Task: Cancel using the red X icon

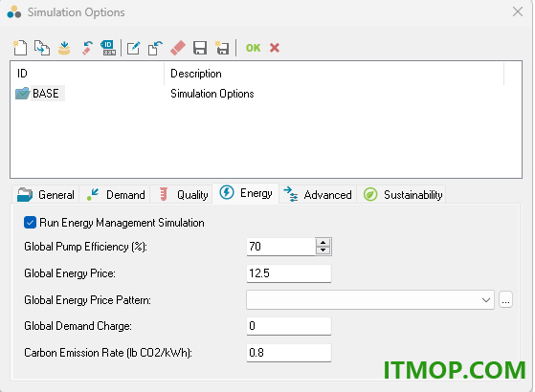Action: point(275,48)
